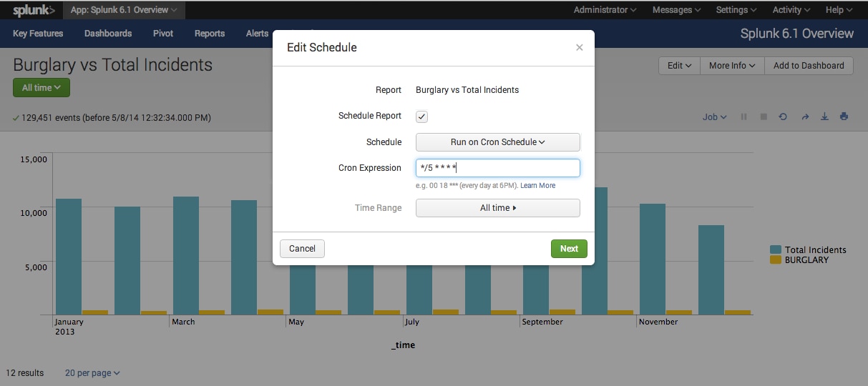Open the Job dropdown menu

coord(715,117)
